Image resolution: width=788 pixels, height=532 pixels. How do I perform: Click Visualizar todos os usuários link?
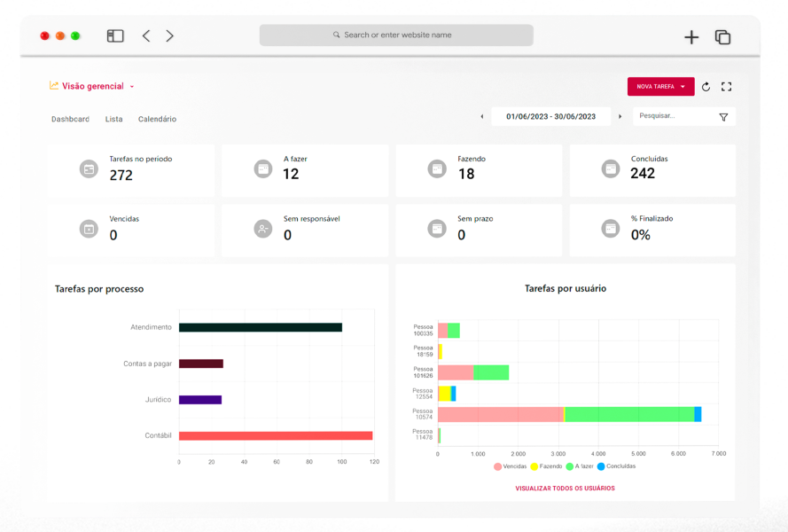pos(565,489)
